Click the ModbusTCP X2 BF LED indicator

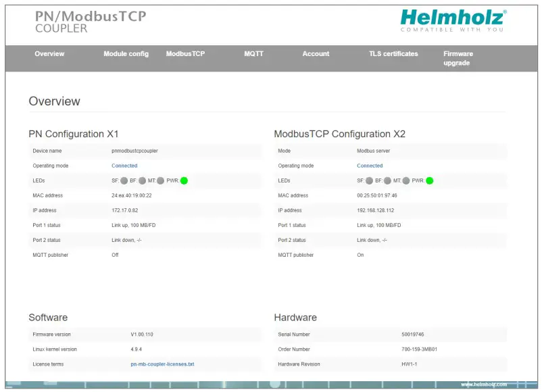[387, 180]
